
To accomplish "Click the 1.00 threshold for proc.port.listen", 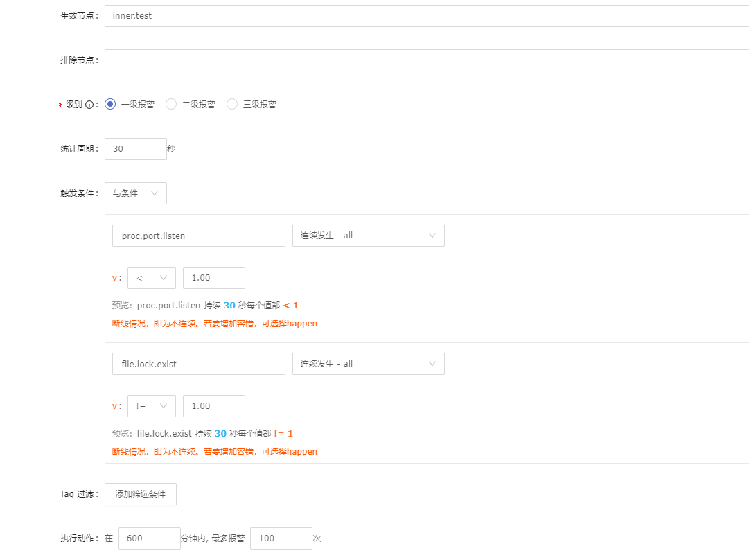I will coord(214,278).
